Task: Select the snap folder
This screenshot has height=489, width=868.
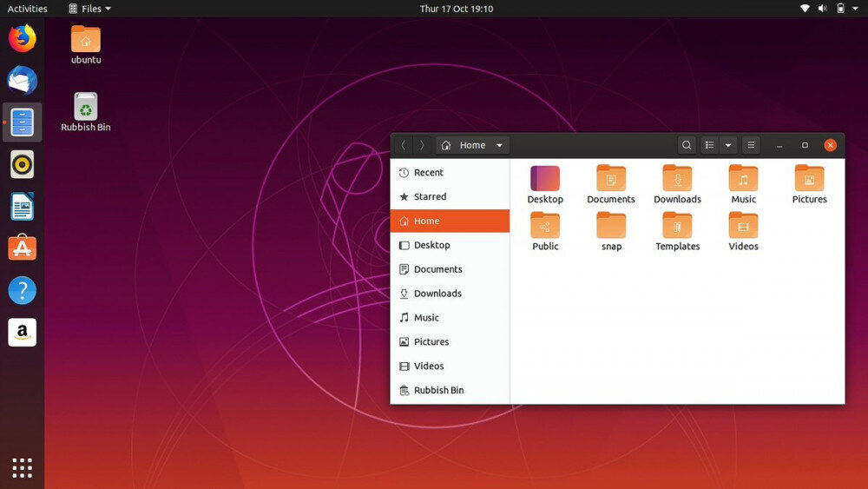Action: click(x=611, y=232)
